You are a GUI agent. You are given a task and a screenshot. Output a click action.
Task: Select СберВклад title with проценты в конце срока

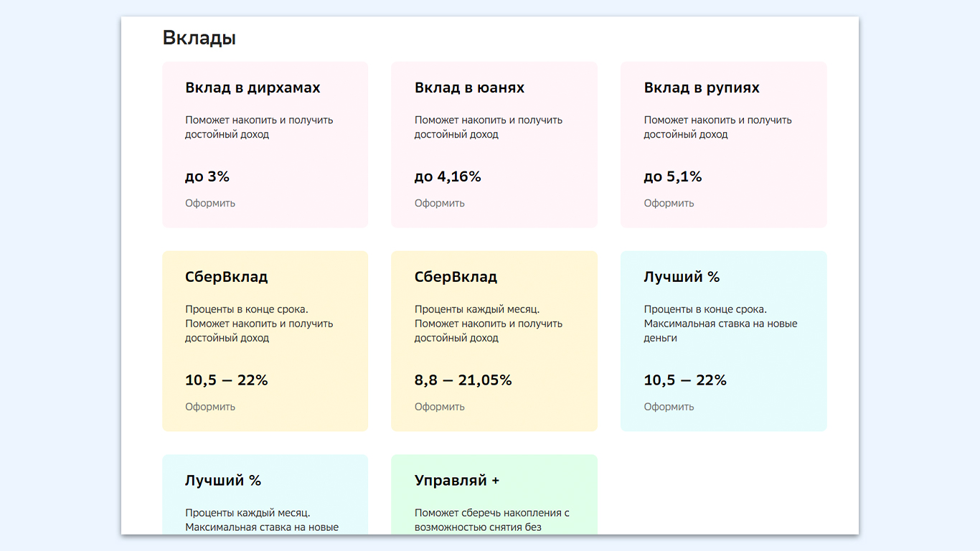point(227,277)
